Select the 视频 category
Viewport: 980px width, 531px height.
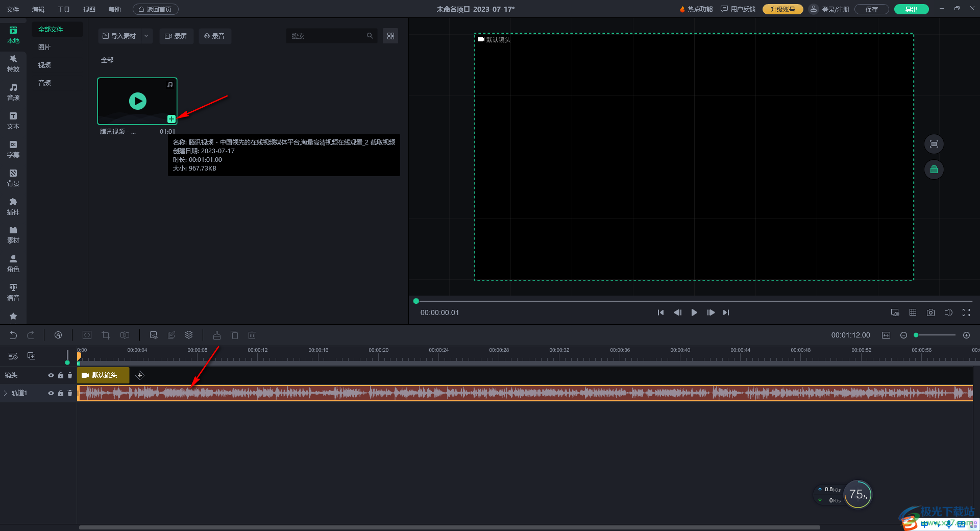[44, 65]
